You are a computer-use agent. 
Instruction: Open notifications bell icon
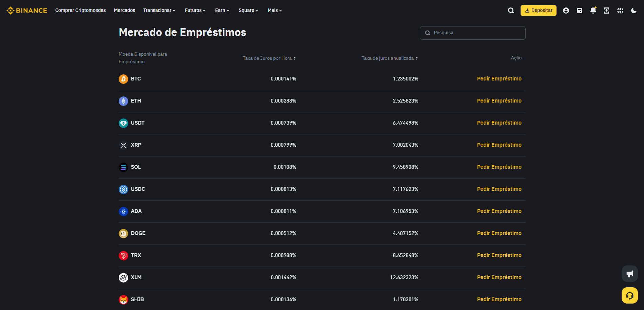click(x=593, y=11)
